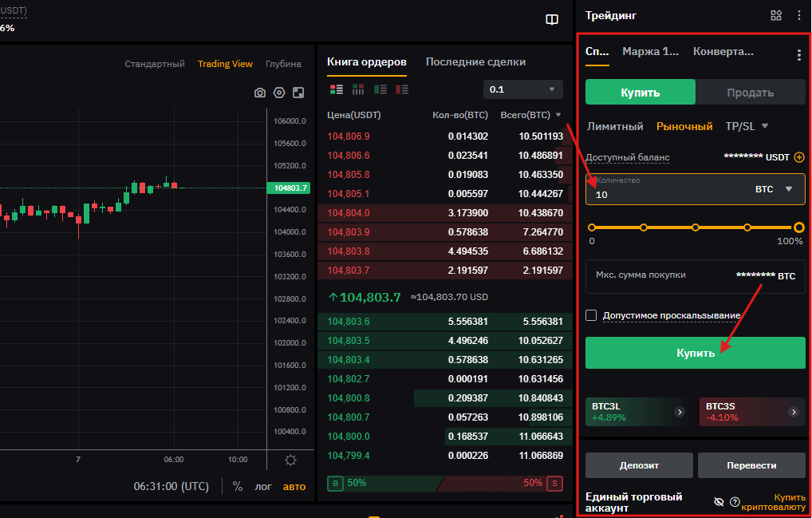Image resolution: width=812 pixels, height=518 pixels.
Task: Open the guide book icon in header
Action: (x=552, y=20)
